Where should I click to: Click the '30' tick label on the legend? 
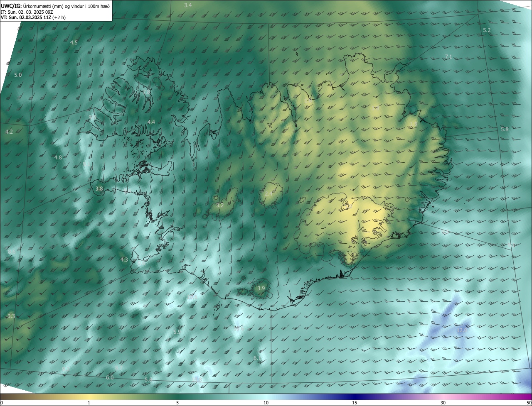coord(443,403)
